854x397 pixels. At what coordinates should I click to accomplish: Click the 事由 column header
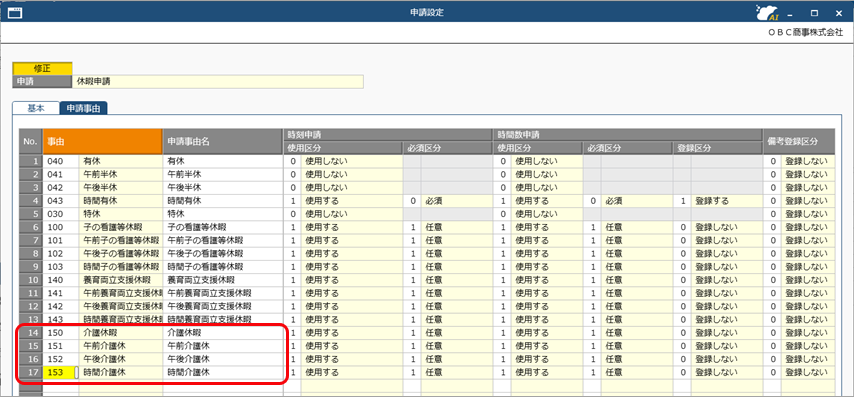tap(102, 141)
